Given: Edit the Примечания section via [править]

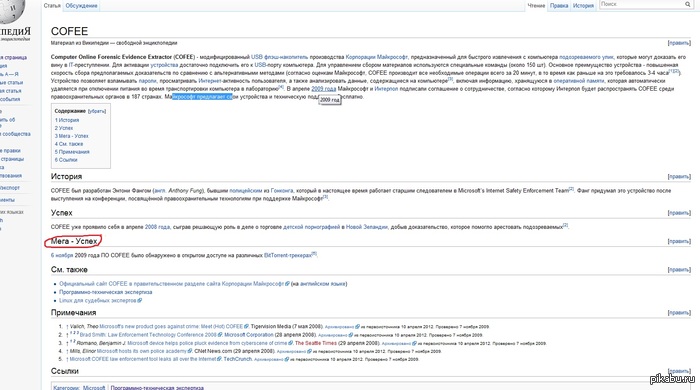Looking at the screenshot, I should (679, 312).
